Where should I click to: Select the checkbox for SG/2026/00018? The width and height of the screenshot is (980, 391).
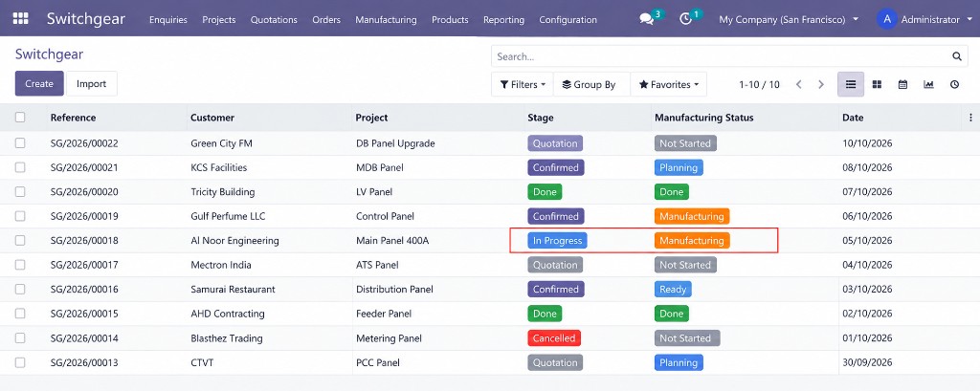tap(20, 241)
